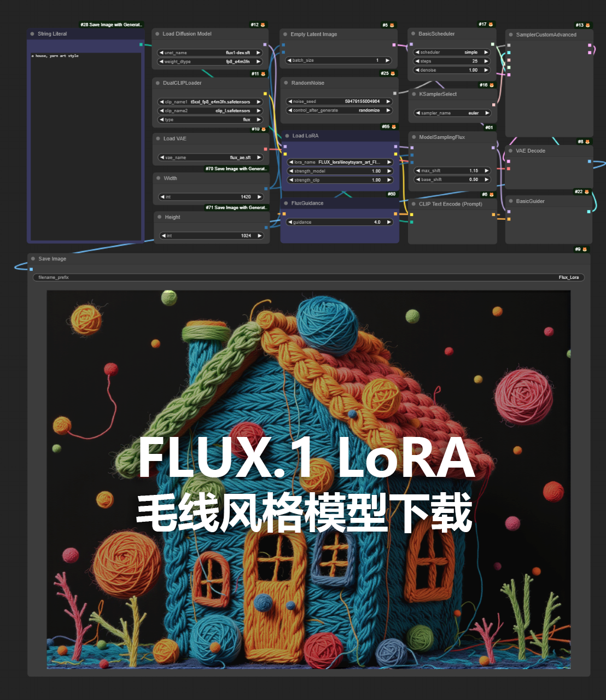The image size is (606, 700).
Task: Click the #5 fox badge above Empty Latent Image
Action: pos(388,25)
